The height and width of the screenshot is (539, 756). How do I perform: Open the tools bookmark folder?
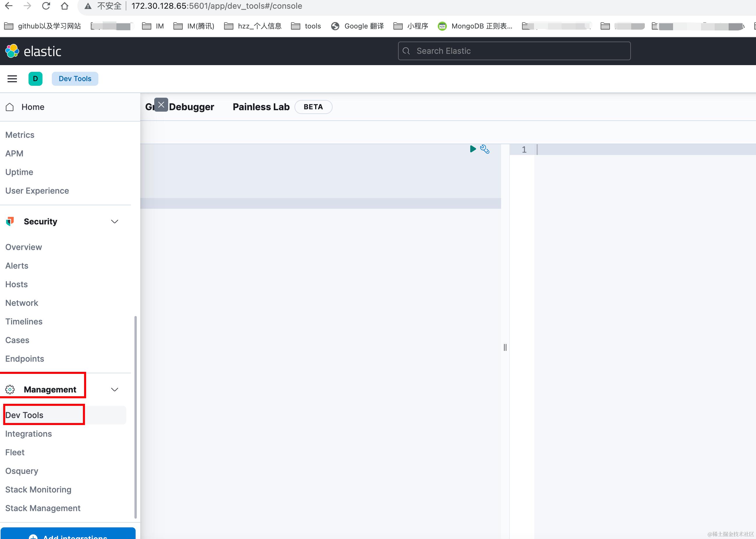click(x=306, y=26)
